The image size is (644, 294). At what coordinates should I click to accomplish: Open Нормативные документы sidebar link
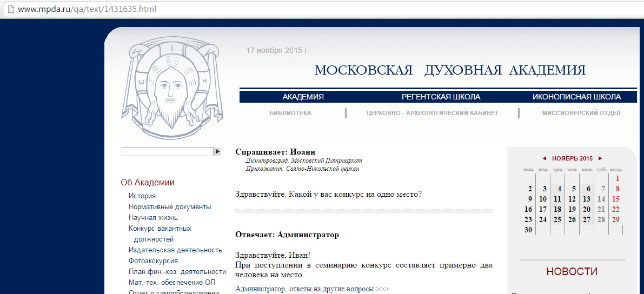[x=170, y=207]
